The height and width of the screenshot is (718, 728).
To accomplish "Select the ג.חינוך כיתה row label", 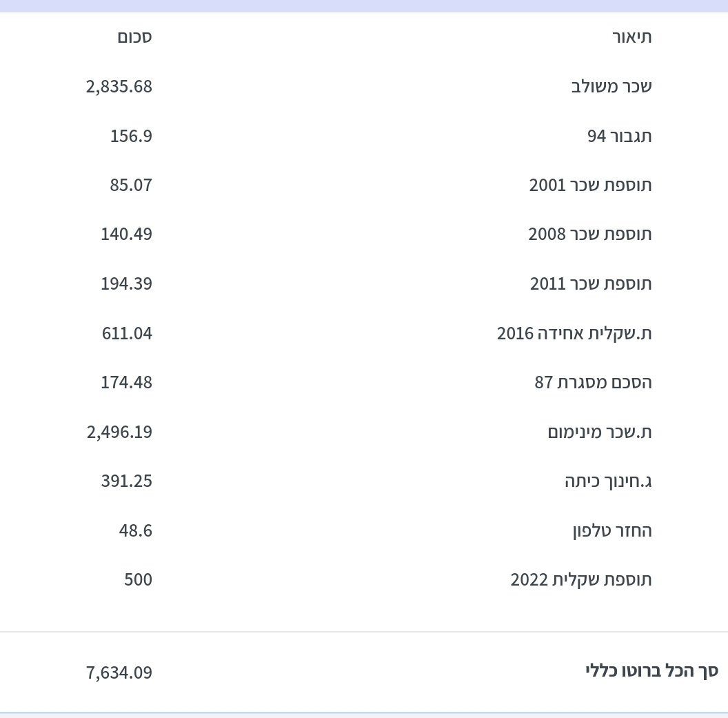I will [x=607, y=481].
